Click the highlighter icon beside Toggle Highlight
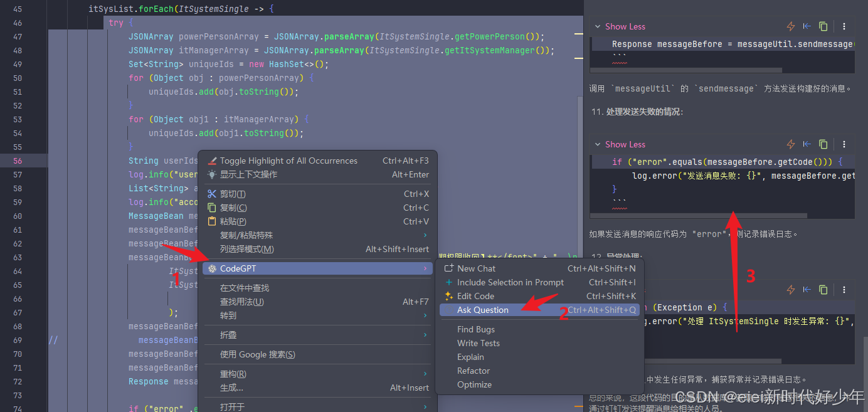This screenshot has height=412, width=868. point(212,161)
